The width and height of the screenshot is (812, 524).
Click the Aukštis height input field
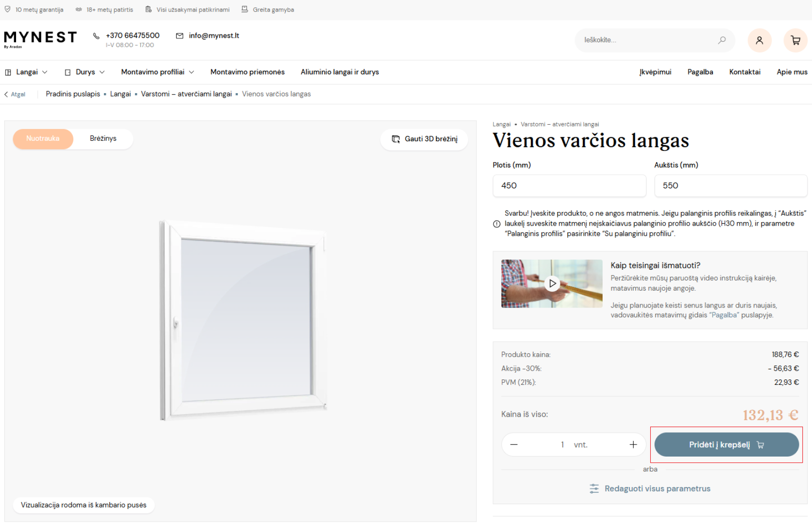[x=731, y=186]
